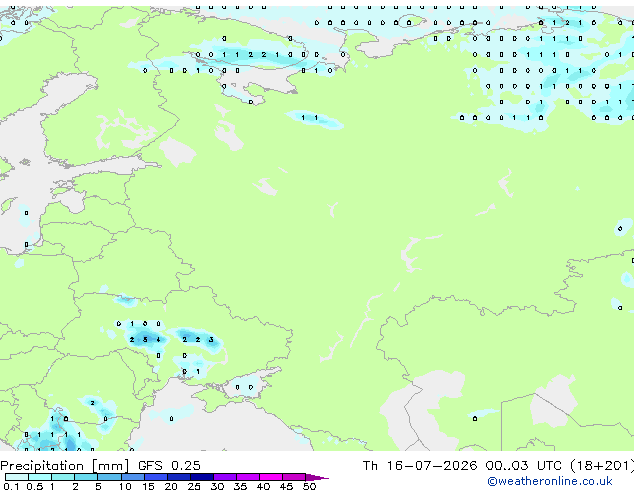Click legend swatch between 20 and 25
This screenshot has height=490, width=634.
pyautogui.click(x=179, y=477)
